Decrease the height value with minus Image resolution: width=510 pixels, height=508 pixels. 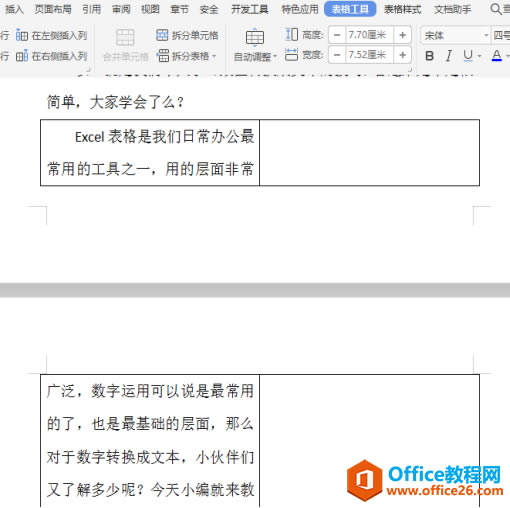click(x=337, y=35)
